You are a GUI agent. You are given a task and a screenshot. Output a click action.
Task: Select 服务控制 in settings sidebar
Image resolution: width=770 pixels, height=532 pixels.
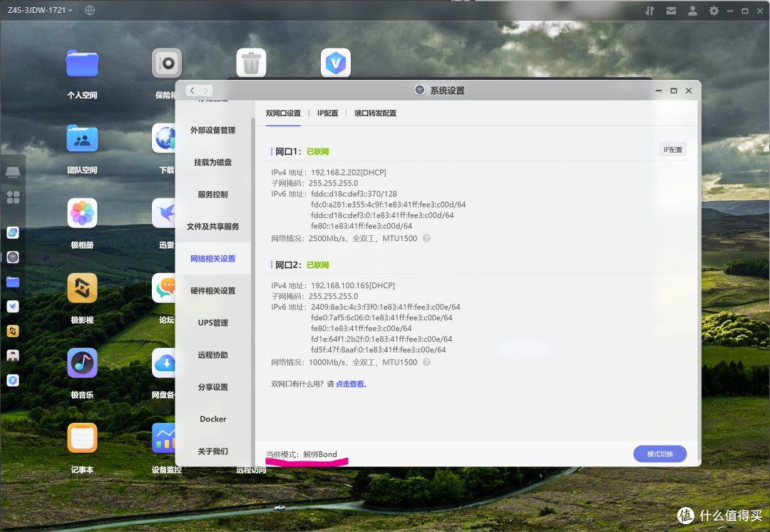(x=213, y=195)
